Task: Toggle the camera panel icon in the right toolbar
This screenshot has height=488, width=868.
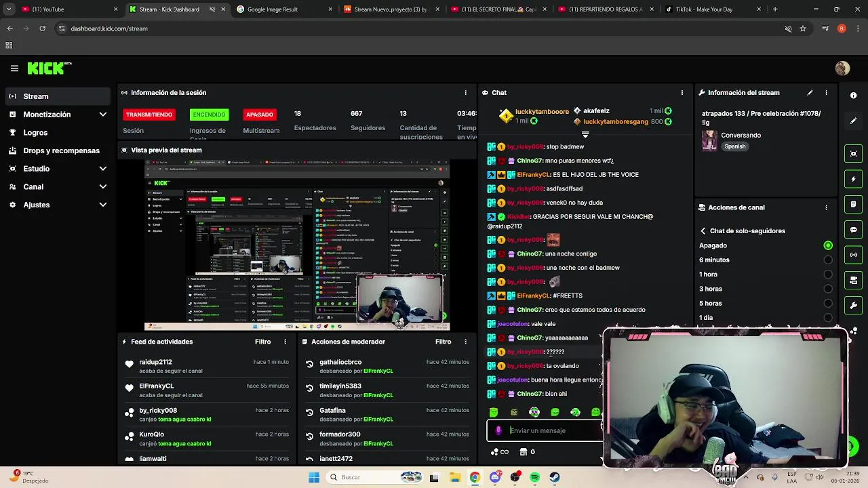Action: click(853, 280)
